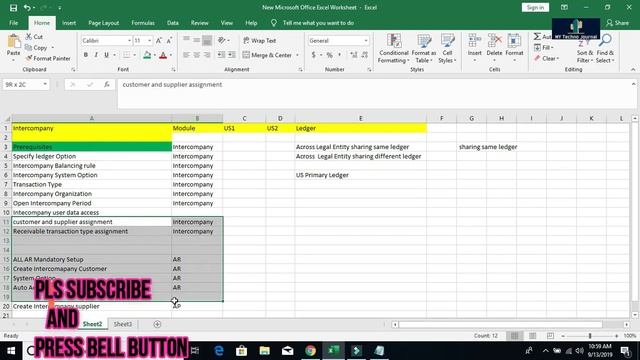The width and height of the screenshot is (640, 360).
Task: Click the Undo arrow icon
Action: 27,8
